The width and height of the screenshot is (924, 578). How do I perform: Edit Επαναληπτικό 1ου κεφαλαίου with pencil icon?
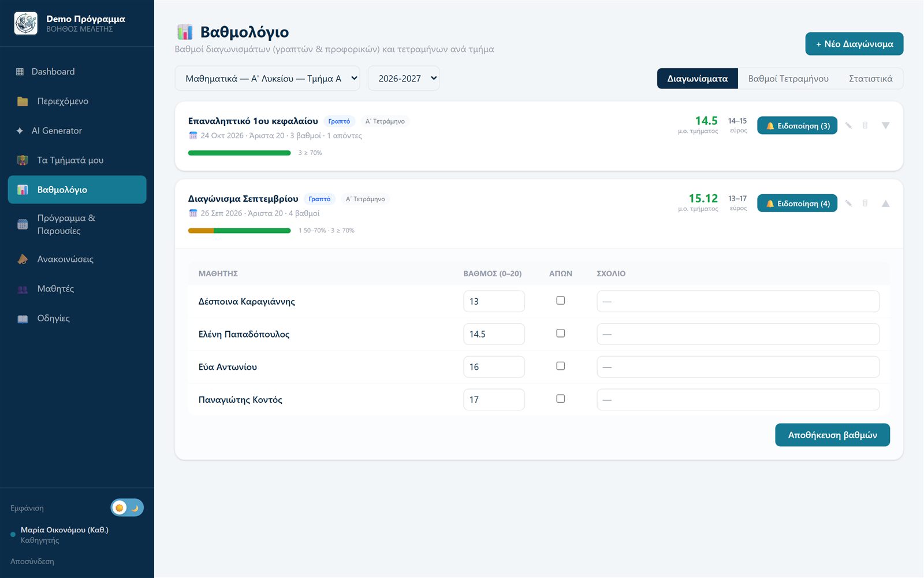pos(848,125)
